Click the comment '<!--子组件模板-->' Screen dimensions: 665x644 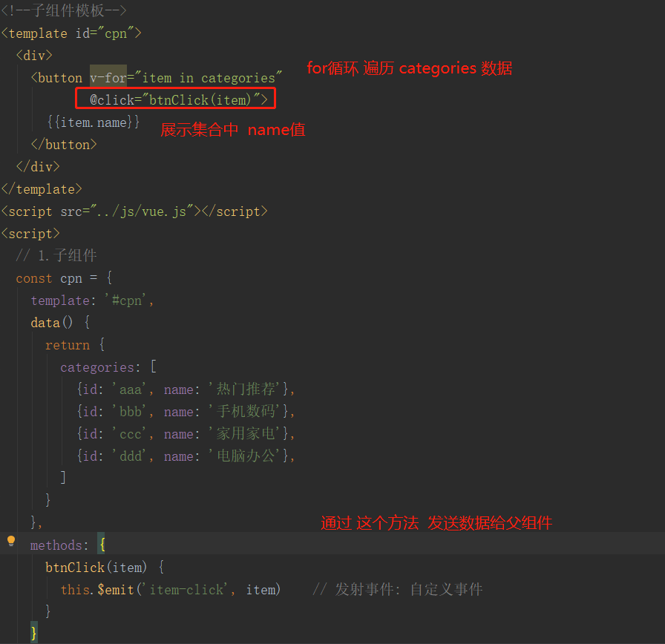(64, 10)
